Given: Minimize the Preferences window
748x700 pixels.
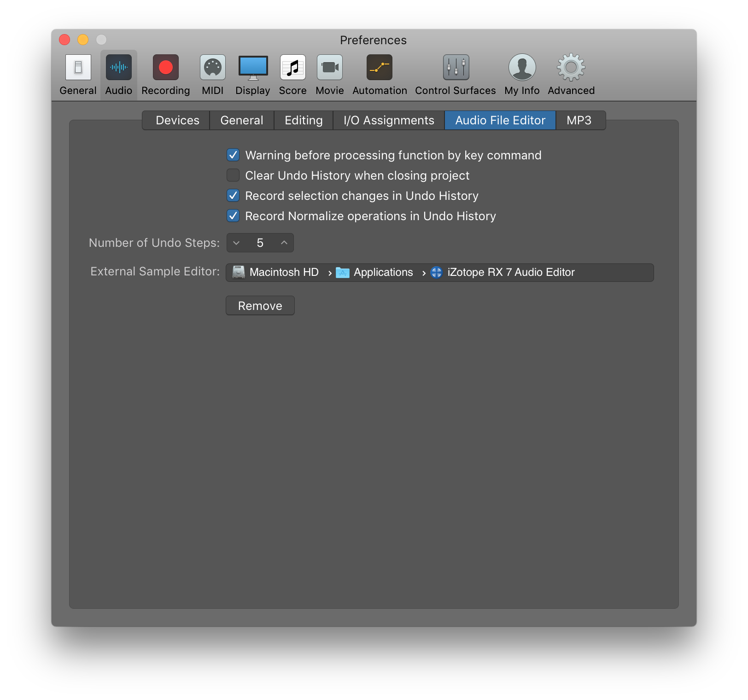Looking at the screenshot, I should click(x=83, y=40).
